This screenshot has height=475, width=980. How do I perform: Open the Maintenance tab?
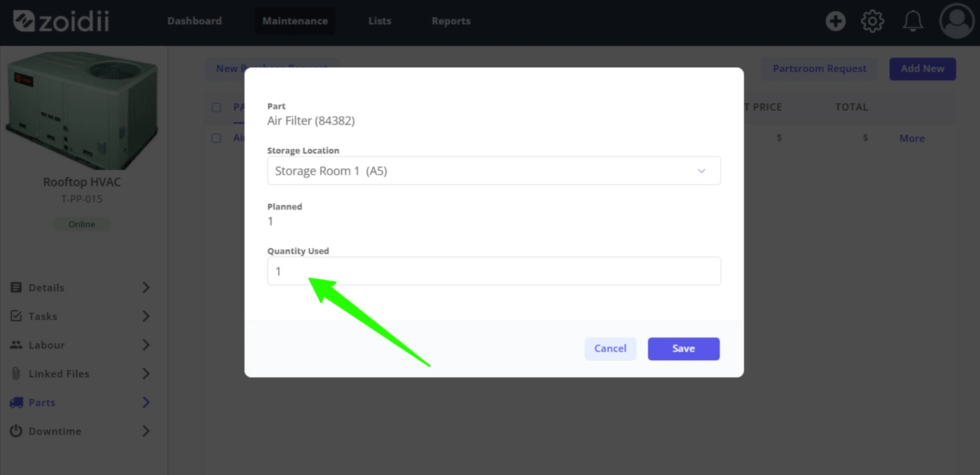pos(295,21)
